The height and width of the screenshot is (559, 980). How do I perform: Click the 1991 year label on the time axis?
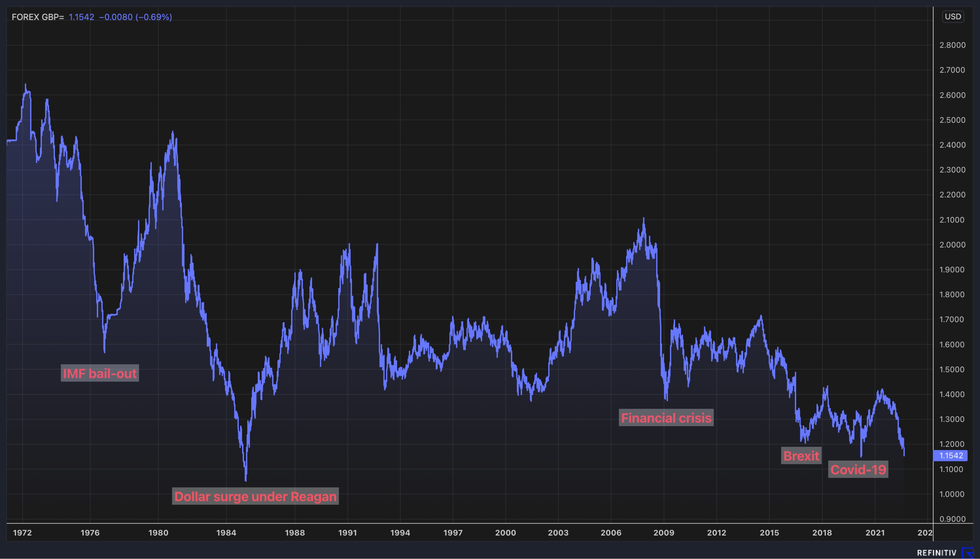(x=347, y=533)
